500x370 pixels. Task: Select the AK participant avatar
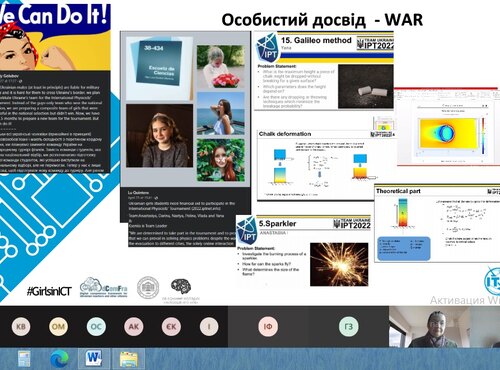point(134,327)
